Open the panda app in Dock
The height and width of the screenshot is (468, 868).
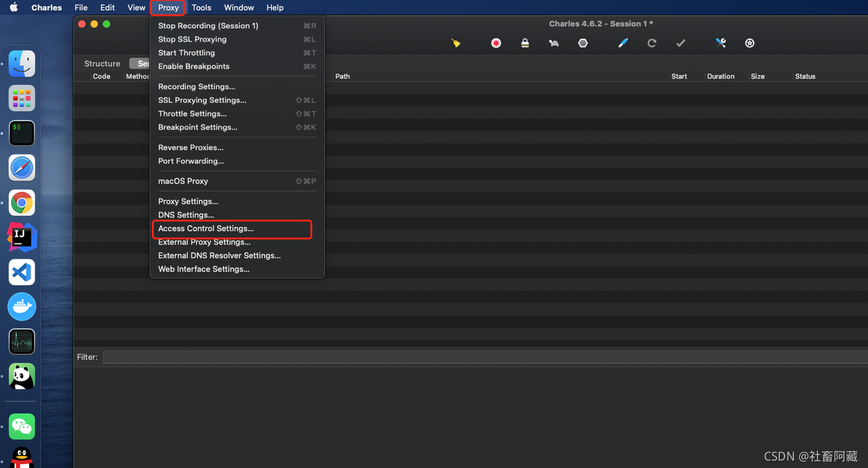(22, 376)
